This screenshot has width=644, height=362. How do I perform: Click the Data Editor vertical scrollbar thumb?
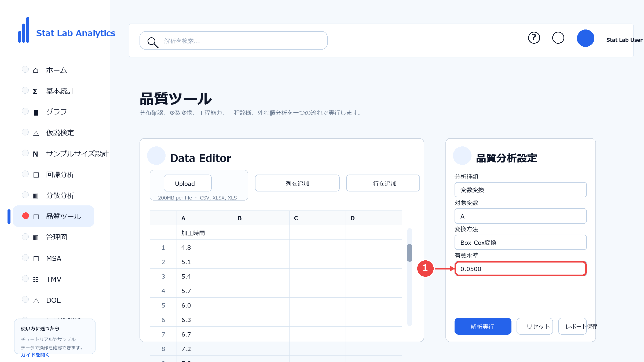click(409, 253)
